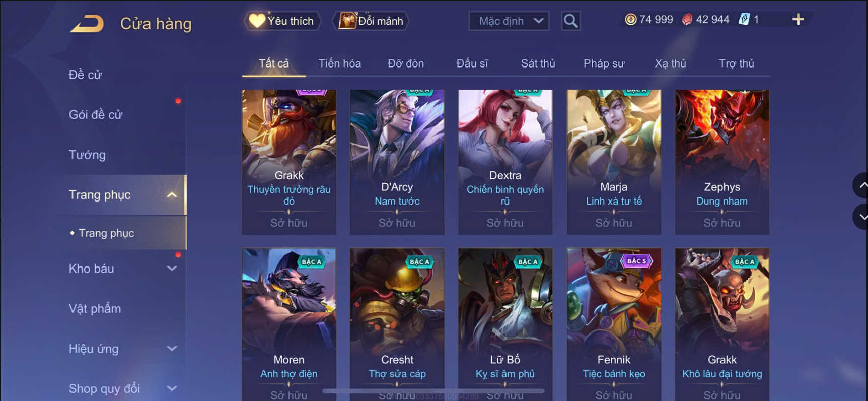Click the down arrow on the right edge
Image resolution: width=868 pixels, height=401 pixels.
coord(861,217)
